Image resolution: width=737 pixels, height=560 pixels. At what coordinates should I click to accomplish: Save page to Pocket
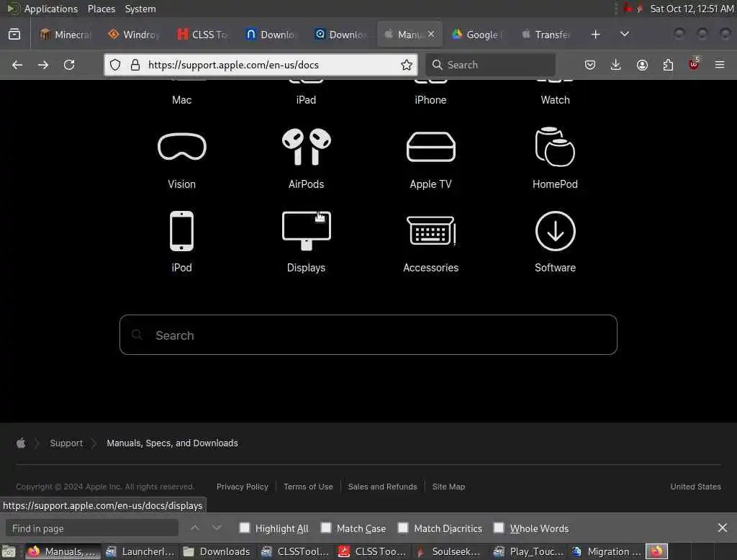point(590,65)
